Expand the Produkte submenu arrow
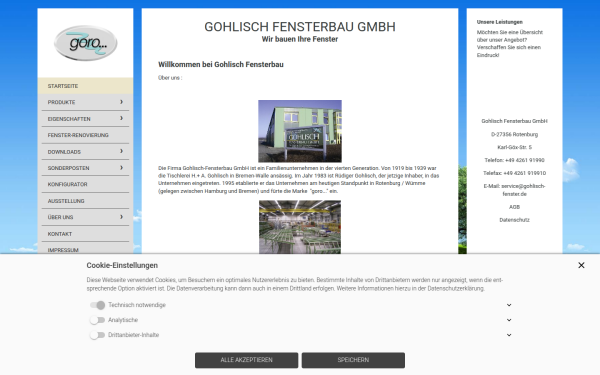This screenshot has height=375, width=600. pos(121,102)
